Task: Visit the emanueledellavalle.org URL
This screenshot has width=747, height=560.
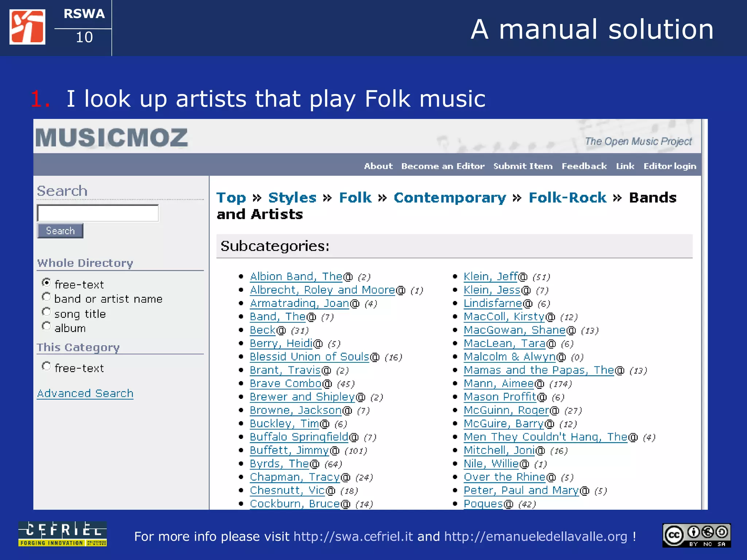Action: click(535, 537)
